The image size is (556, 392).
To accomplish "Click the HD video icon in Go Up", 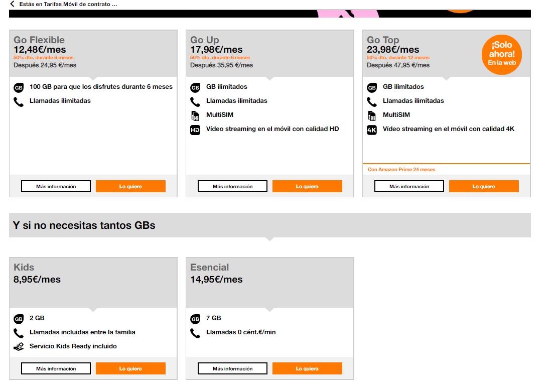I will (195, 130).
